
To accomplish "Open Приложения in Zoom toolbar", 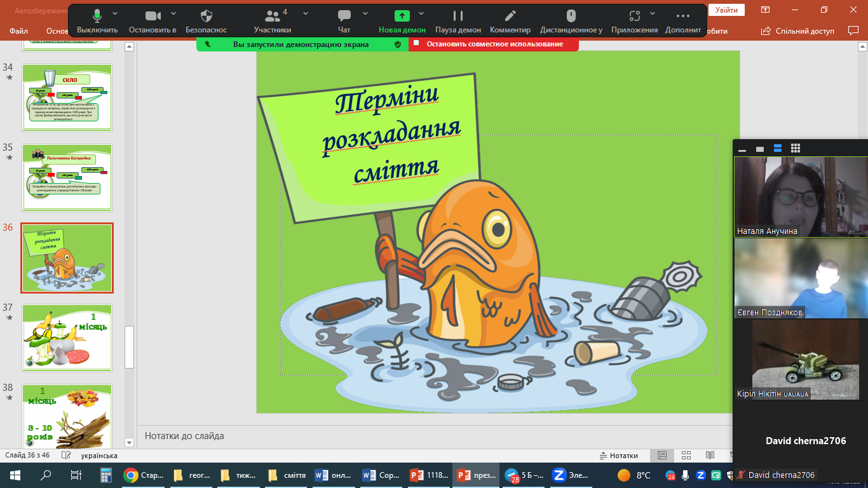I will [634, 21].
